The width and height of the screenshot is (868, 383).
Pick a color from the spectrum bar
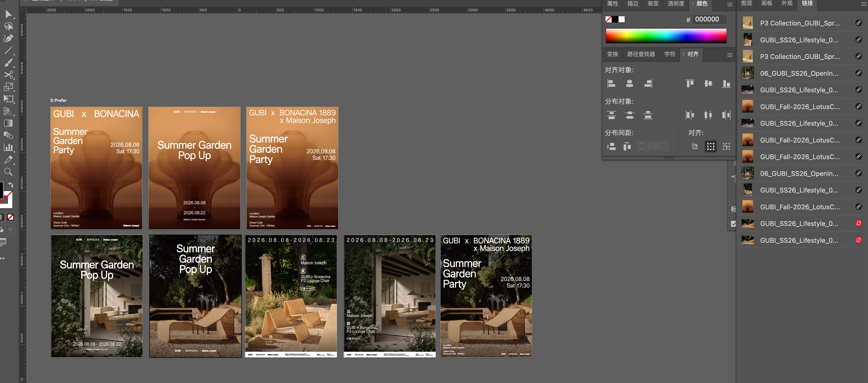coord(666,36)
